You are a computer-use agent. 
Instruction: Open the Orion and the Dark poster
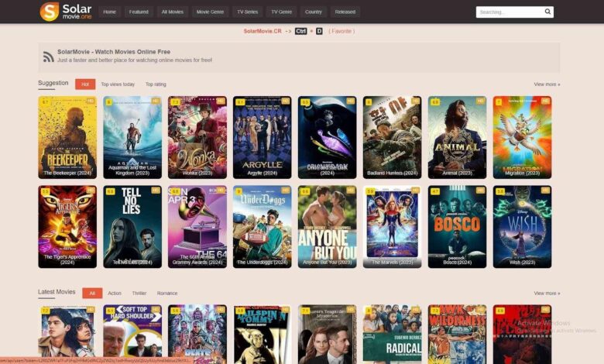click(327, 137)
